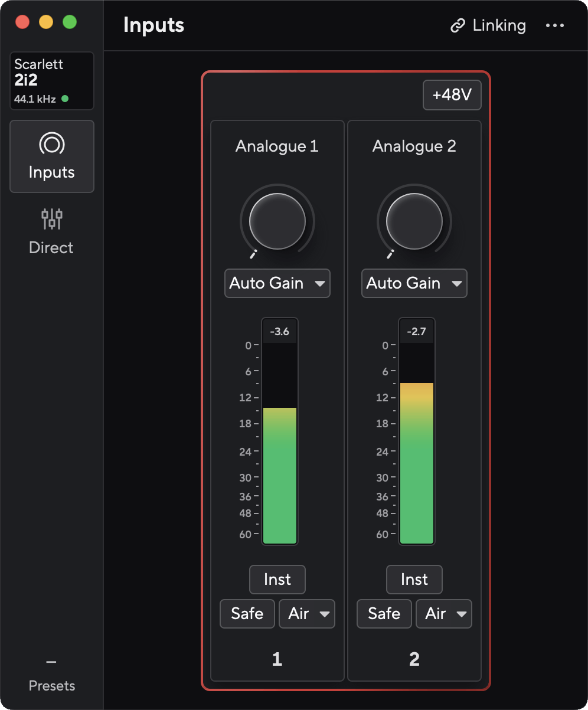Enable Safe mode on channel 2
This screenshot has height=710, width=588.
click(384, 614)
